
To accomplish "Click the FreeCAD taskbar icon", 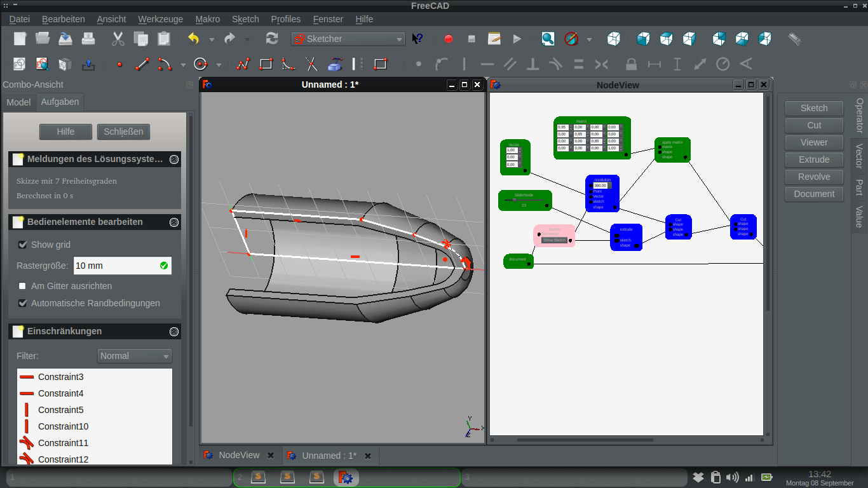I will [346, 477].
